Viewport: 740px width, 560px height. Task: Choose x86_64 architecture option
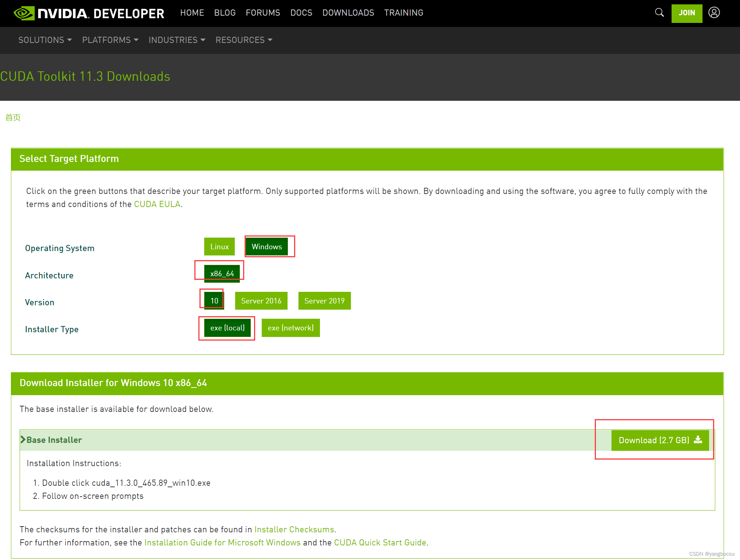222,274
